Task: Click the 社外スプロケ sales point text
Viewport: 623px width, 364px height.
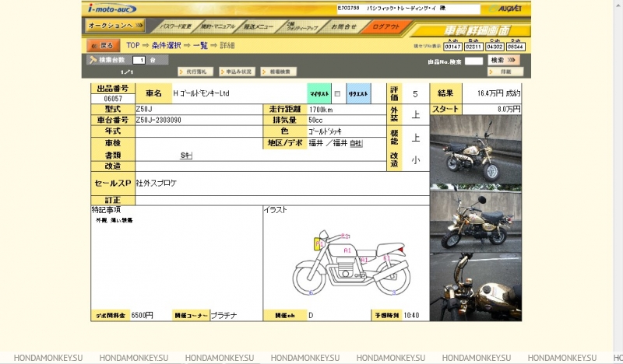Action: click(157, 183)
